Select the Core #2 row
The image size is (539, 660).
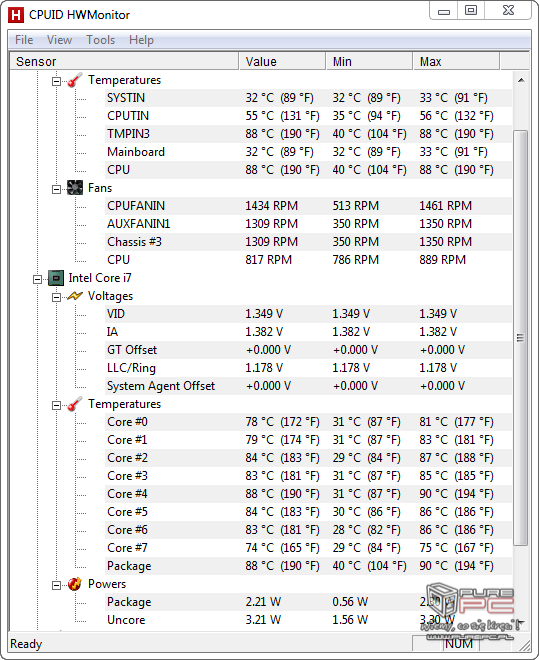[308, 458]
